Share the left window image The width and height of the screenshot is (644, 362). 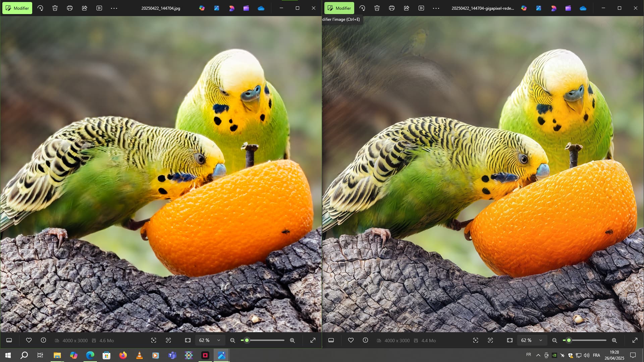pos(85,8)
